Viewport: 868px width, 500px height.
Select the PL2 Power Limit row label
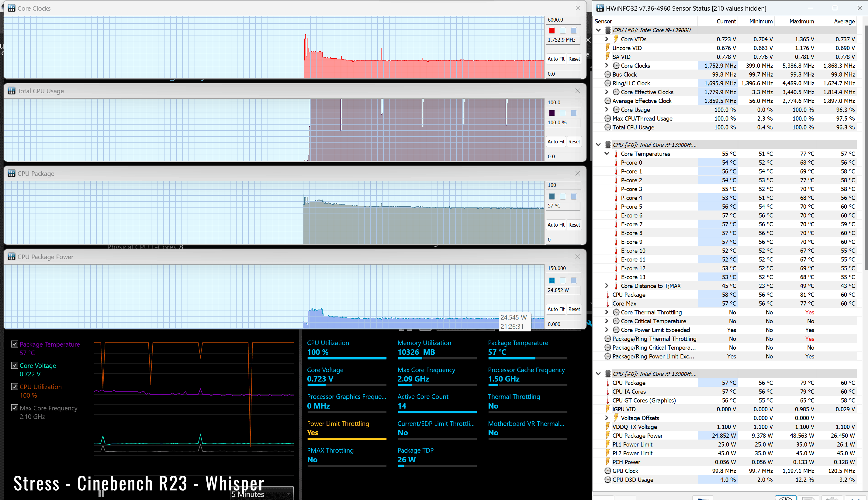point(632,453)
